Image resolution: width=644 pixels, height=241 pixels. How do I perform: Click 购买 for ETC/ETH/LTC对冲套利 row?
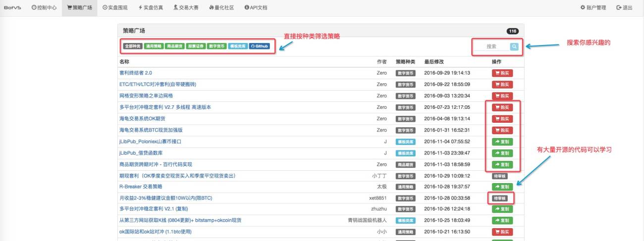(x=502, y=84)
